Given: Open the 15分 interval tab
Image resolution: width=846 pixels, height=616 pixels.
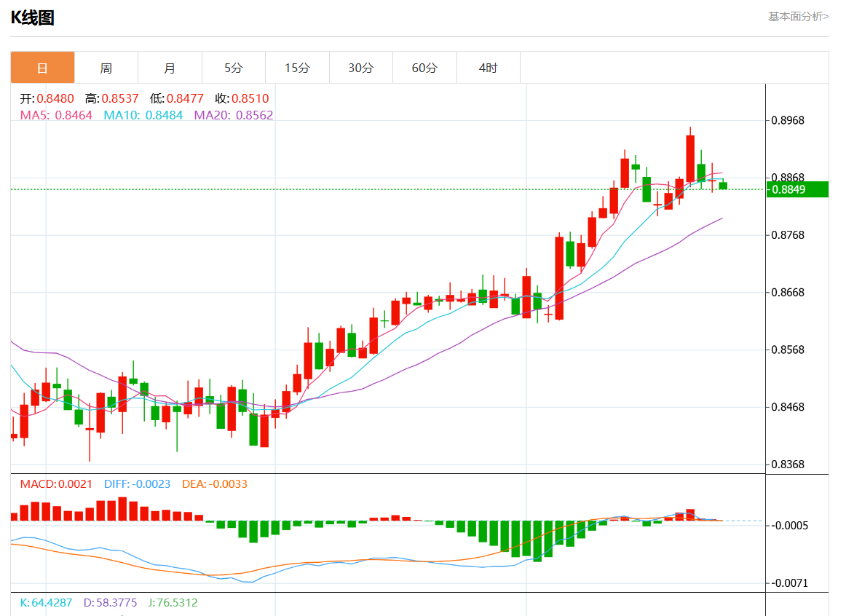Looking at the screenshot, I should point(297,68).
